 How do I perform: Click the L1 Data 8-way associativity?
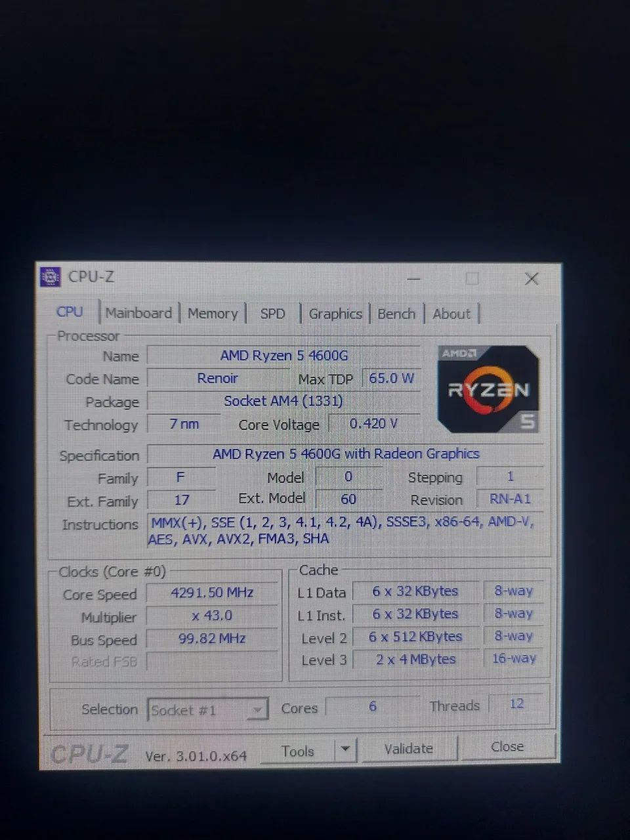pos(513,591)
